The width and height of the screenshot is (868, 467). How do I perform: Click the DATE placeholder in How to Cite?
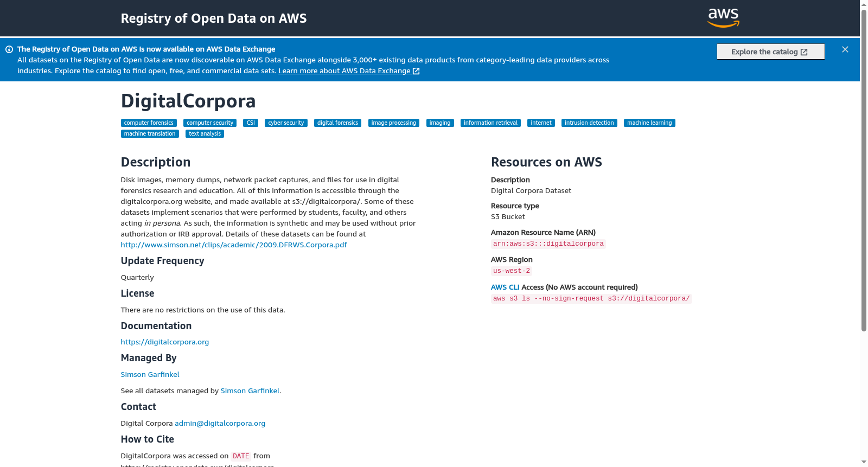tap(241, 456)
